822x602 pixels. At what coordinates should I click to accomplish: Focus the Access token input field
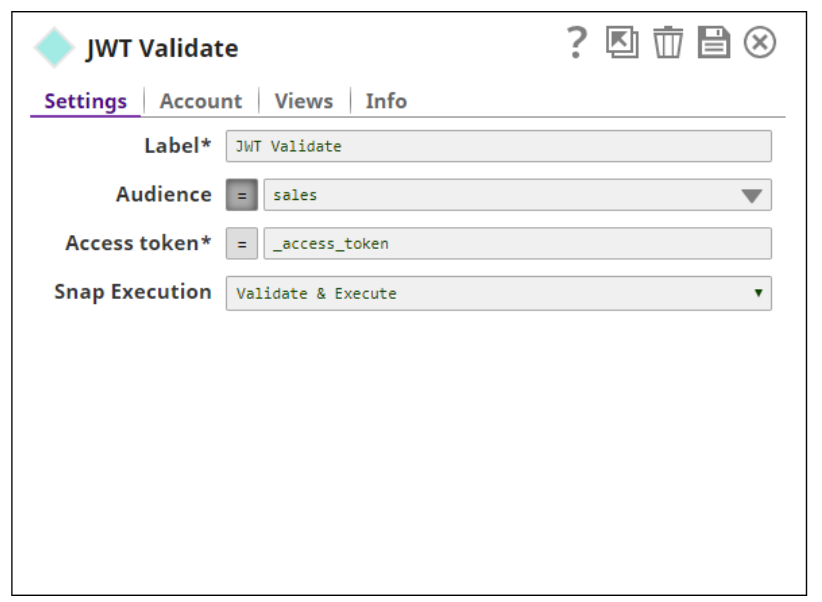click(516, 244)
